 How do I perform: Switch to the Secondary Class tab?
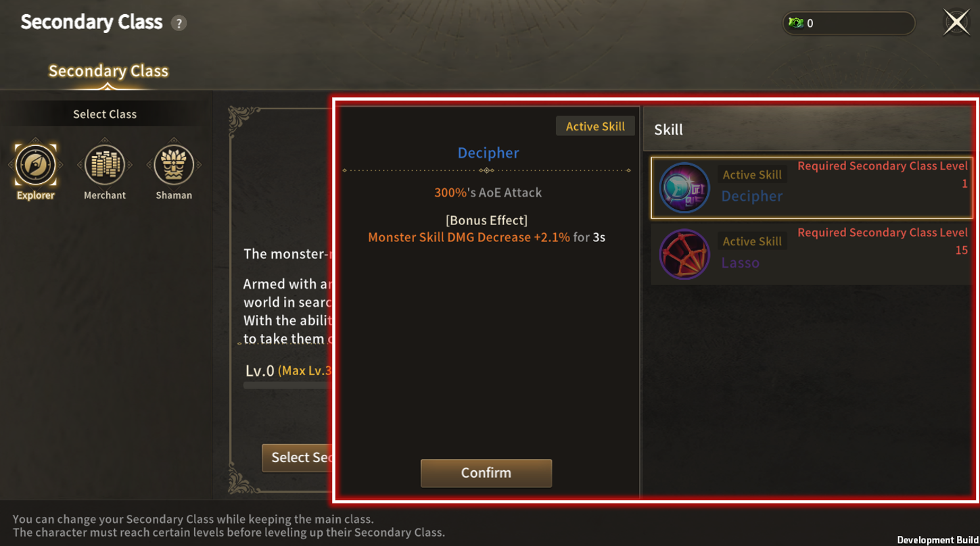click(x=108, y=71)
